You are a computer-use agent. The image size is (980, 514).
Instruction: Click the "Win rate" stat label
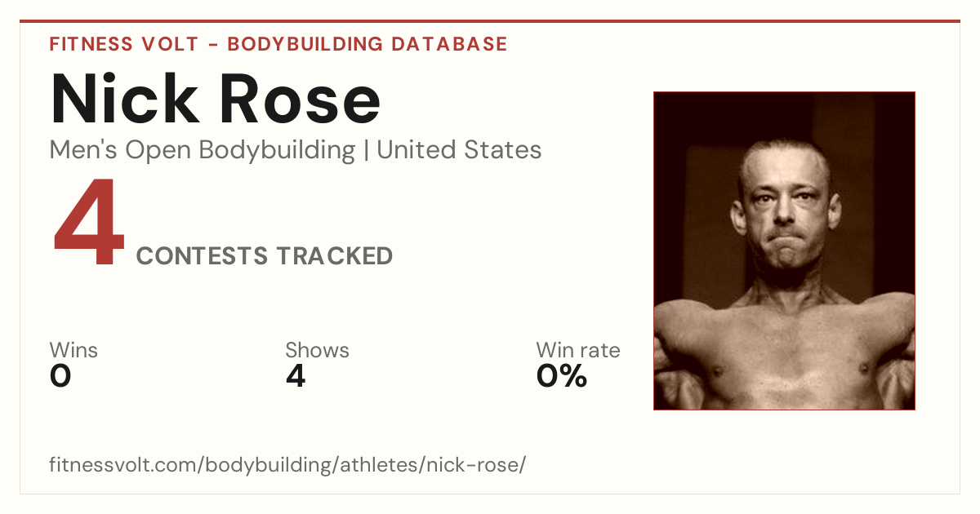click(x=578, y=350)
